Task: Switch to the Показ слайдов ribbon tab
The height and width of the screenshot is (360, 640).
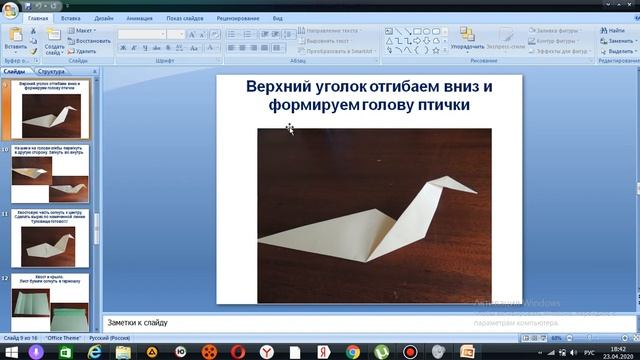Action: tap(185, 18)
